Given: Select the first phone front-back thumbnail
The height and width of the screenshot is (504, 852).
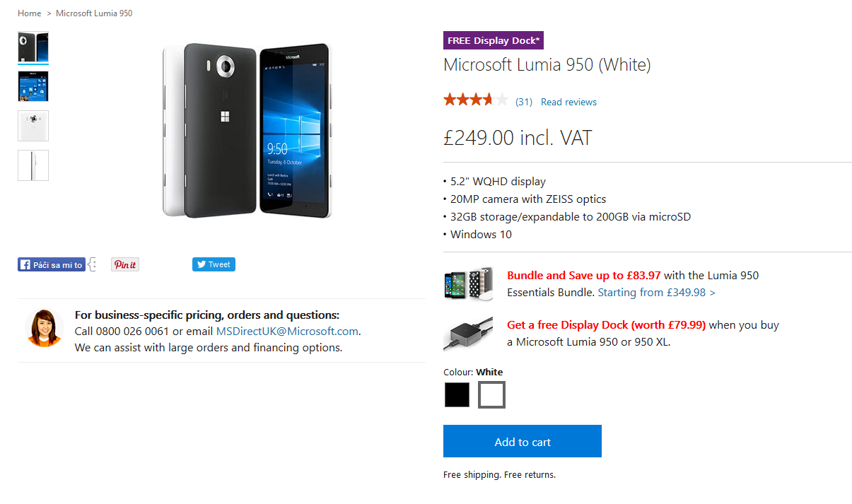Looking at the screenshot, I should (33, 47).
